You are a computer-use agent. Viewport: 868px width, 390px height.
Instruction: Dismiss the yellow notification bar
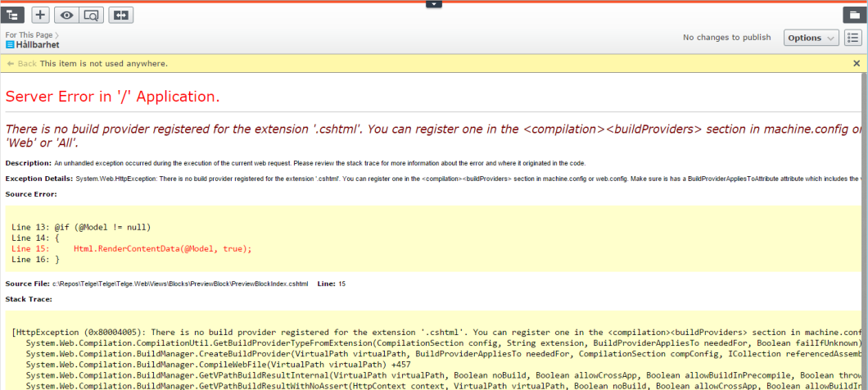(857, 63)
